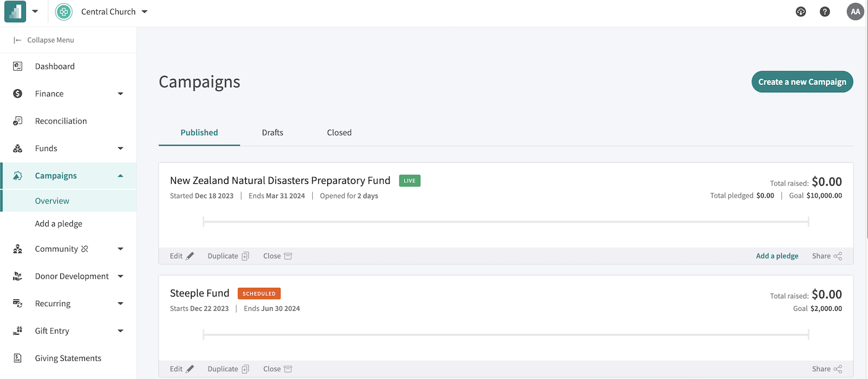Expand the Donor Development section
868x379 pixels.
[121, 277]
